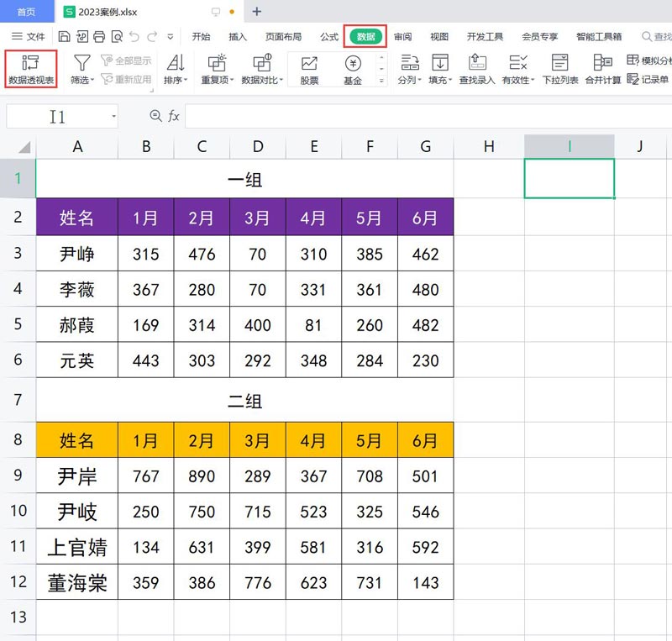Switch to the 页面布局 (Page Layout) tab
Viewport: 672px width, 641px height.
tap(283, 36)
